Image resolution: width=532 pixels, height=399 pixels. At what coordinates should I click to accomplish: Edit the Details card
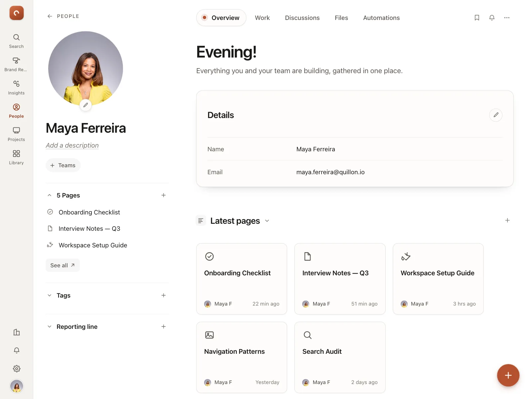tap(496, 115)
